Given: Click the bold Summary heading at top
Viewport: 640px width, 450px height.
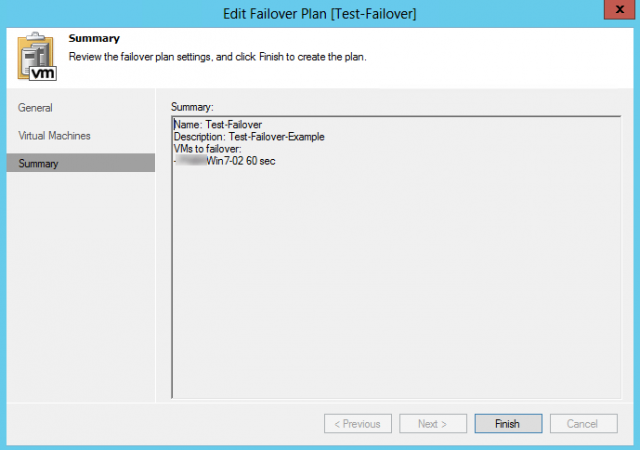Looking at the screenshot, I should [94, 39].
